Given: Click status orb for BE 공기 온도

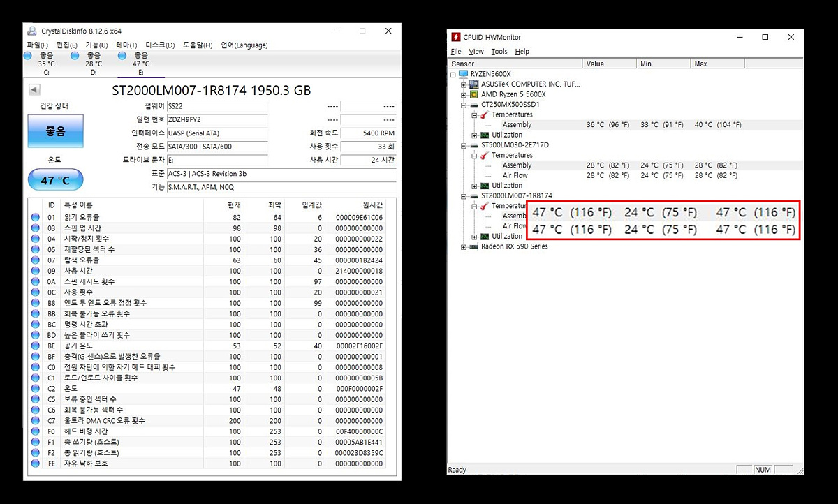Looking at the screenshot, I should point(35,346).
